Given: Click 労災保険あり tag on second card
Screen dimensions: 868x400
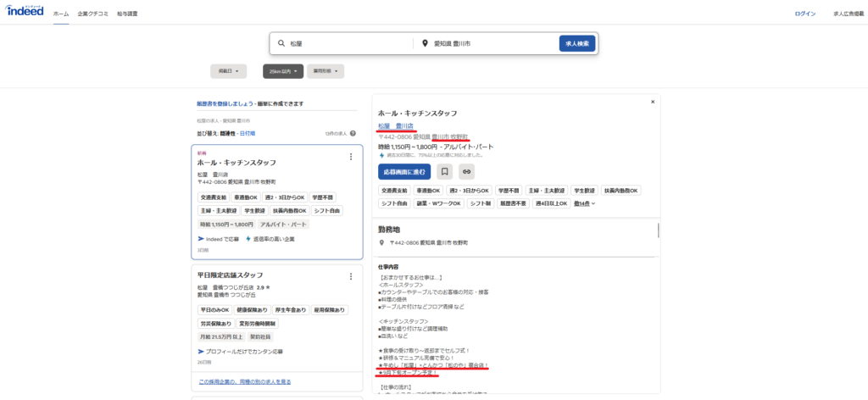Looking at the screenshot, I should (214, 323).
